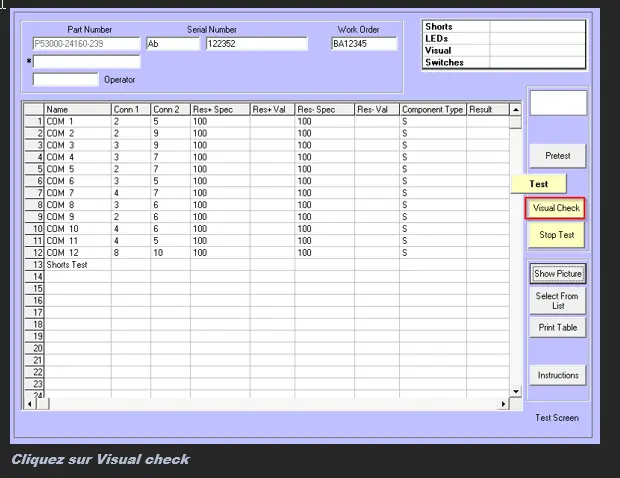This screenshot has height=478, width=620.
Task: Click Select From List button
Action: coord(558,300)
